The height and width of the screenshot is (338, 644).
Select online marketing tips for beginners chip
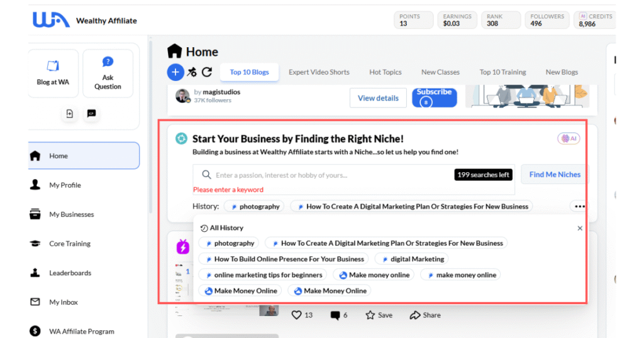coord(263,275)
